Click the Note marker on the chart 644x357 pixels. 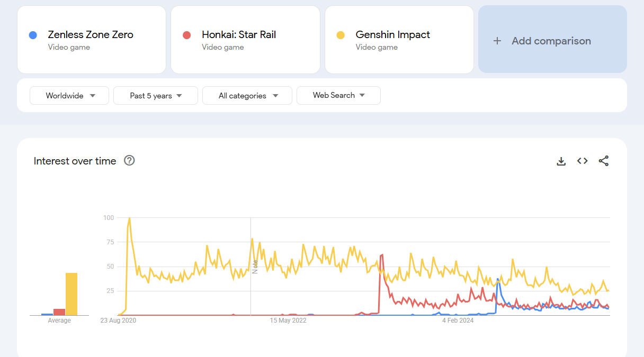point(255,267)
